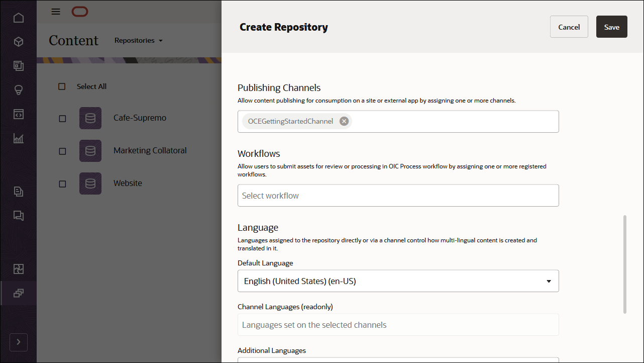Image resolution: width=644 pixels, height=363 pixels.
Task: Save the new repository
Action: (611, 27)
